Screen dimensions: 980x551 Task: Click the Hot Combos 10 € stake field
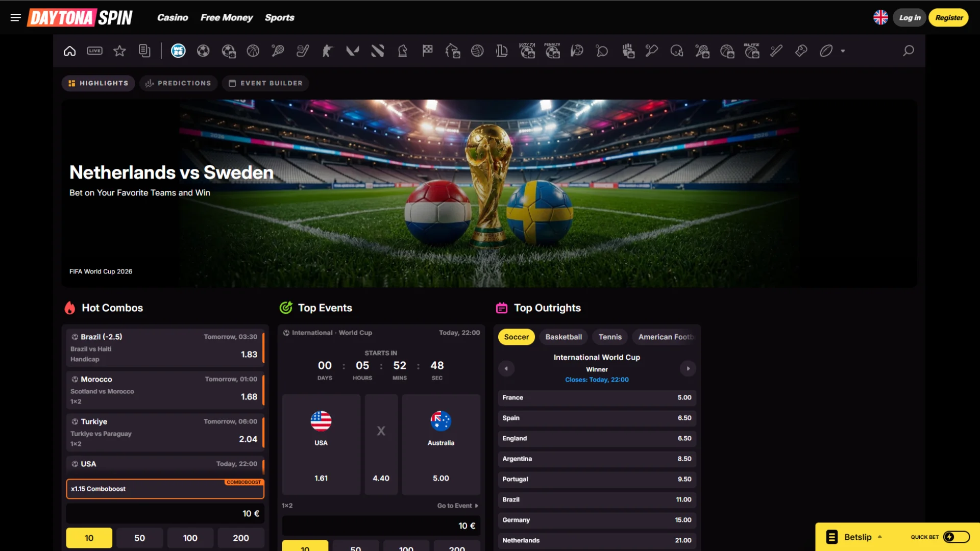tap(165, 514)
